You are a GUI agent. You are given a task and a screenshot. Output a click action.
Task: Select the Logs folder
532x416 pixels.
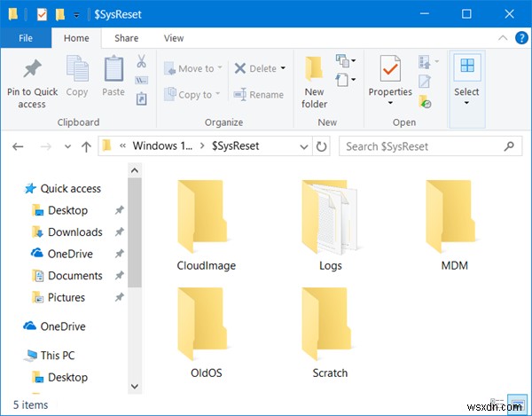coord(330,225)
